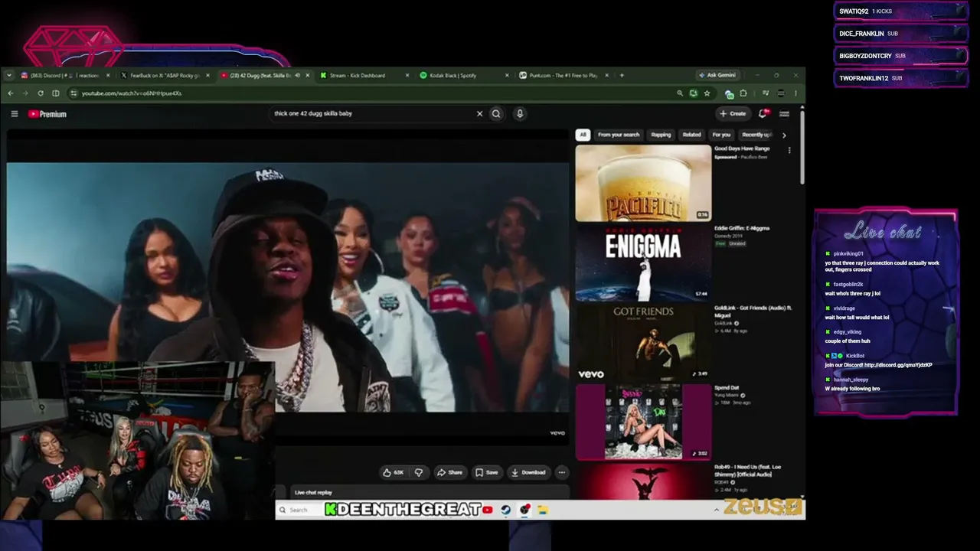
Task: Open the YouTube guide hamburger menu
Action: coord(14,114)
